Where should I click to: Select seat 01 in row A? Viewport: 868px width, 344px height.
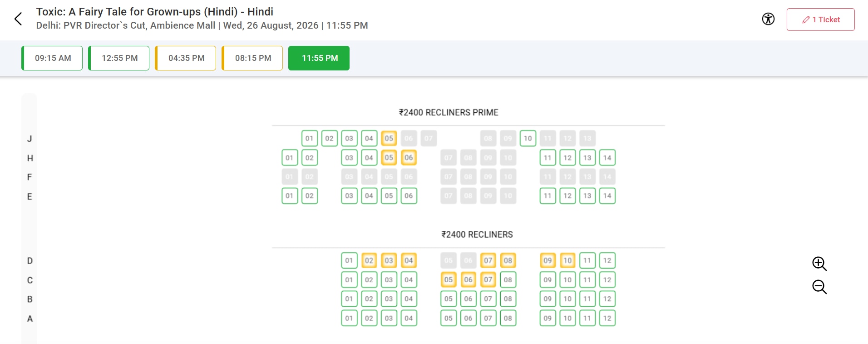(349, 318)
